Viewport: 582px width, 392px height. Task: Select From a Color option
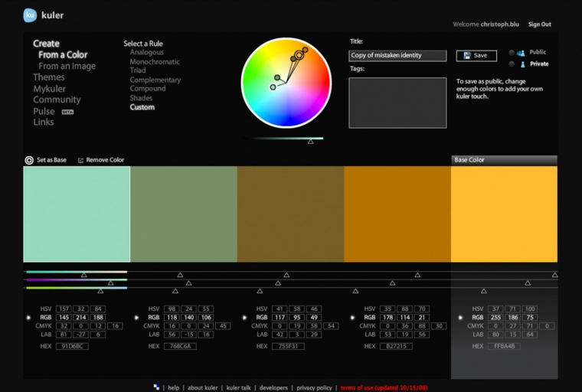[63, 55]
